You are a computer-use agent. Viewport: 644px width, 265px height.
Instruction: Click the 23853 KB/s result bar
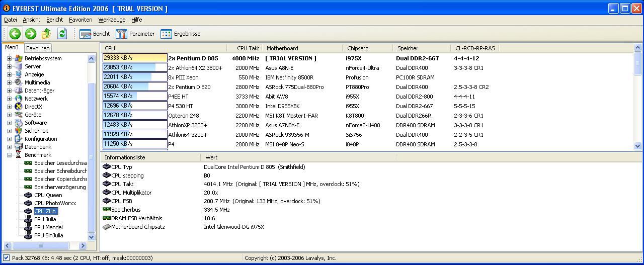[135, 68]
